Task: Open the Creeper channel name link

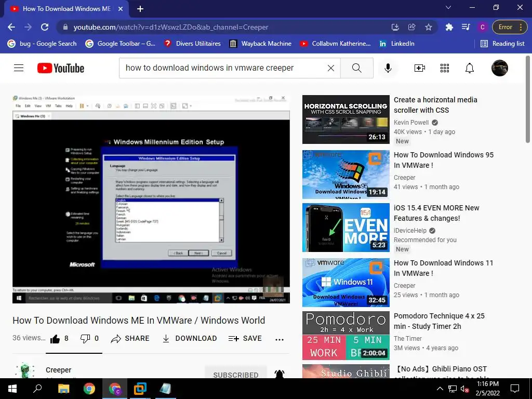Action: click(x=58, y=370)
